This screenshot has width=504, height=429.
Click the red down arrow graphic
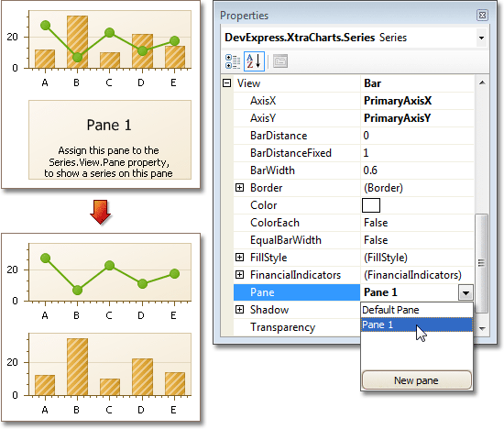tap(101, 213)
